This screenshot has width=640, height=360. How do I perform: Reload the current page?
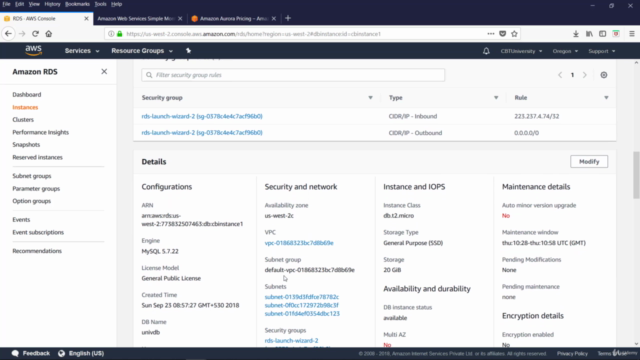36,34
